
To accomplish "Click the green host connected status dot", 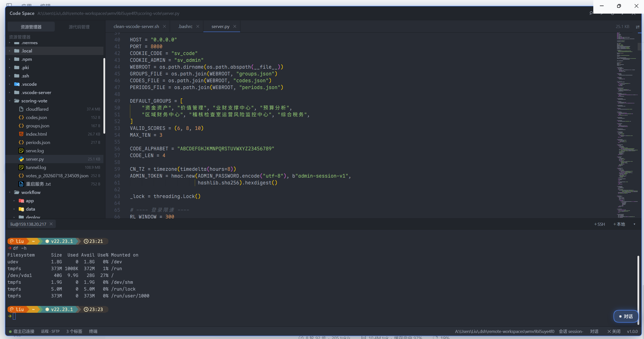I will point(10,331).
